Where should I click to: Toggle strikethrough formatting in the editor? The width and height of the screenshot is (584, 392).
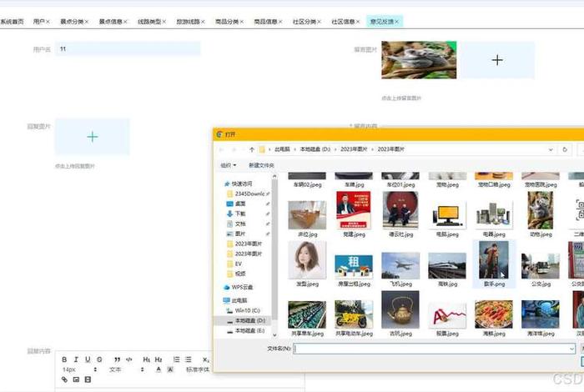[x=99, y=359]
